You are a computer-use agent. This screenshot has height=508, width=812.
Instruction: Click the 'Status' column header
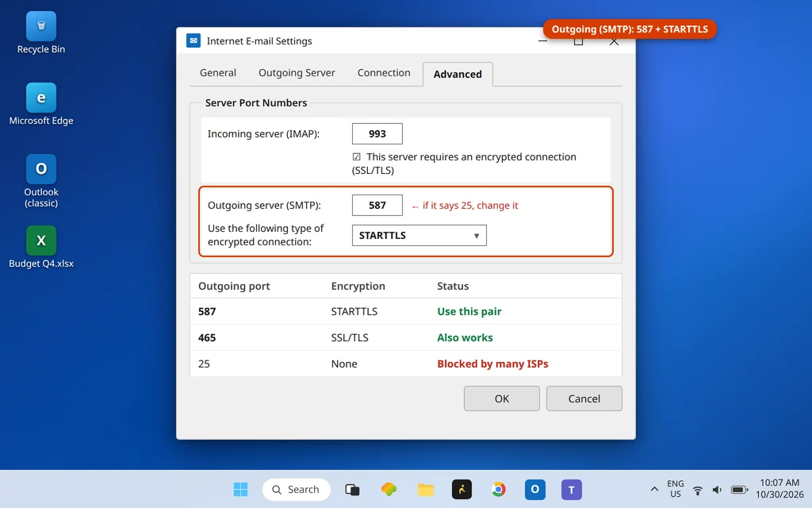(x=453, y=286)
